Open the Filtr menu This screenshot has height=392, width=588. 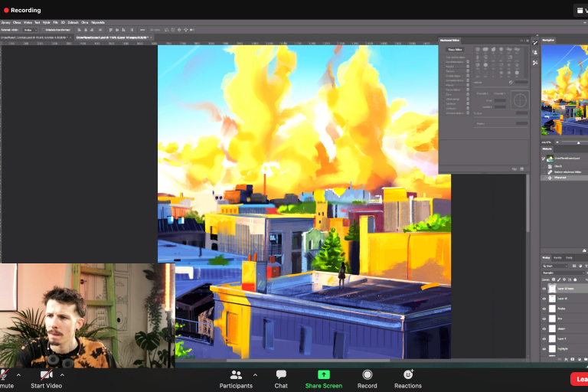pyautogui.click(x=55, y=22)
